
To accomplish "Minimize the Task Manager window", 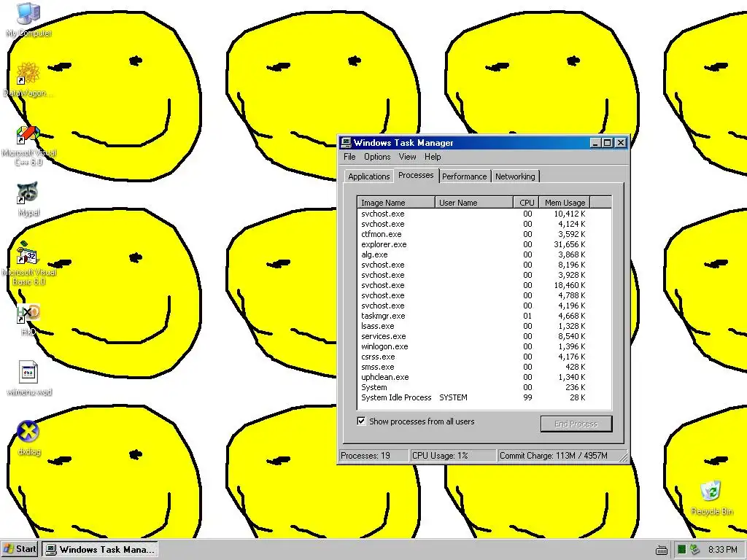I will click(x=595, y=143).
